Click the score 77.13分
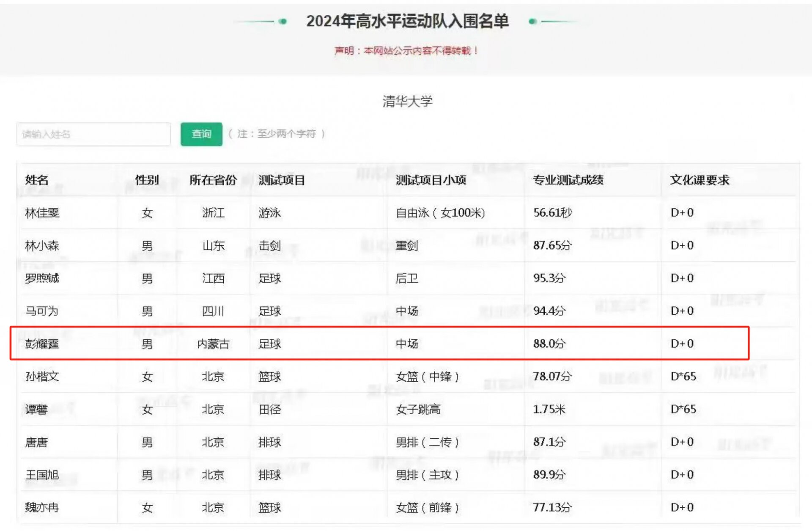The height and width of the screenshot is (531, 812). 553,507
